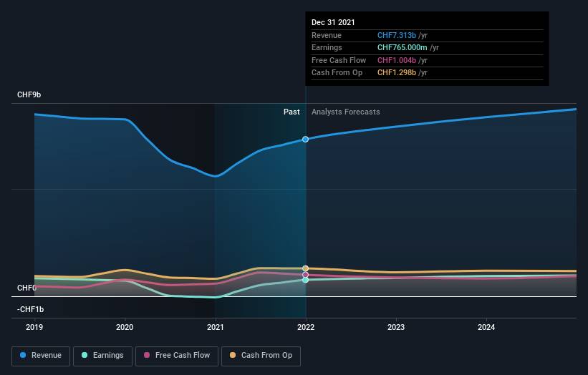Select the 2020 x-axis label

click(x=125, y=328)
